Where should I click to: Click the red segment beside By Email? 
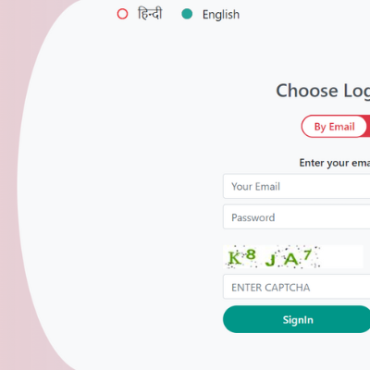pyautogui.click(x=368, y=126)
